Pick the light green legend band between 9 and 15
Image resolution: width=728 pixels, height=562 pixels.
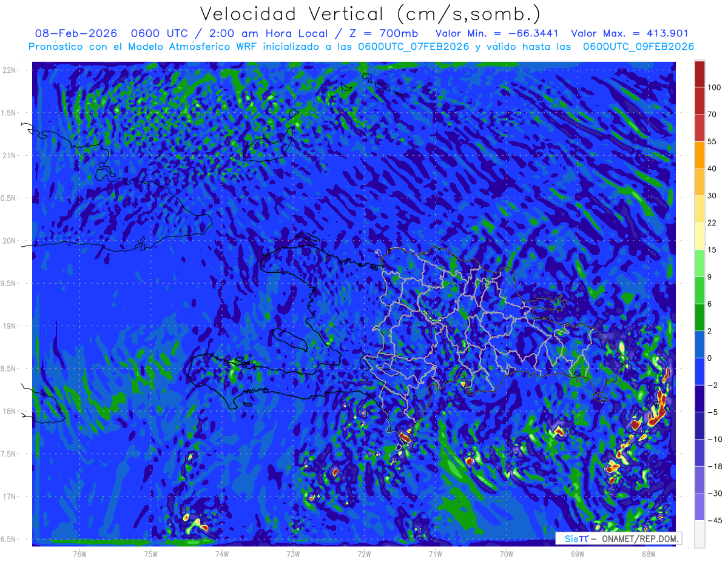point(699,263)
